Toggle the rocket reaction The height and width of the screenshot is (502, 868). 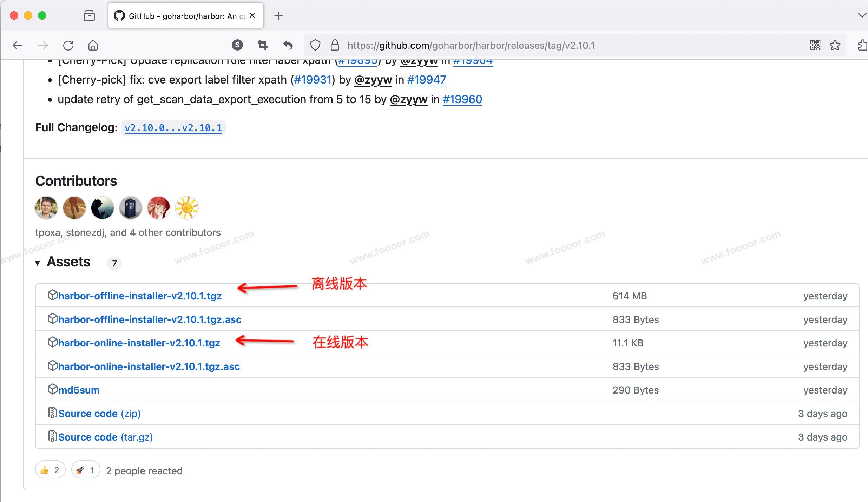tap(86, 470)
